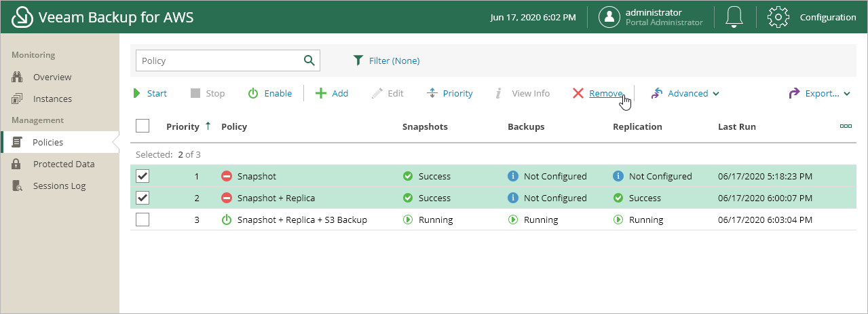Open the Overview page
Image resolution: width=868 pixels, height=314 pixels.
coord(52,77)
